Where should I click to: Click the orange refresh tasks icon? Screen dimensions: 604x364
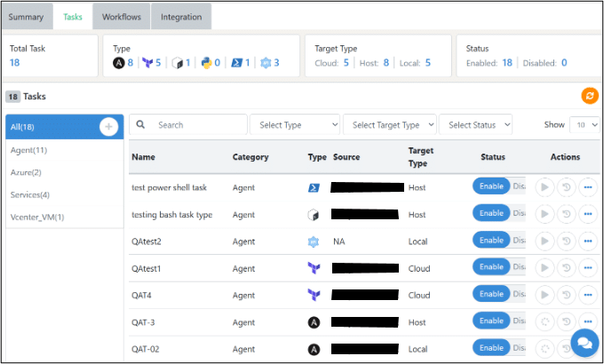pyautogui.click(x=590, y=96)
